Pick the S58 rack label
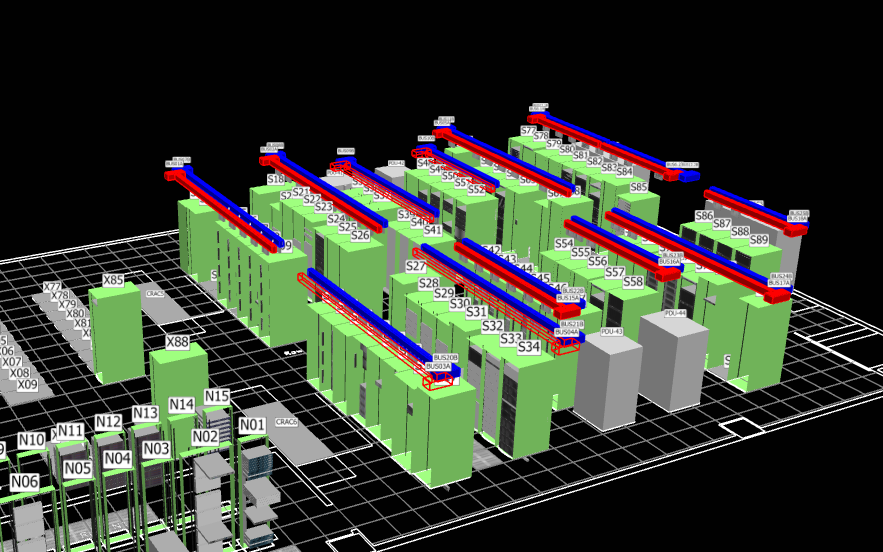This screenshot has height=552, width=883. click(633, 282)
